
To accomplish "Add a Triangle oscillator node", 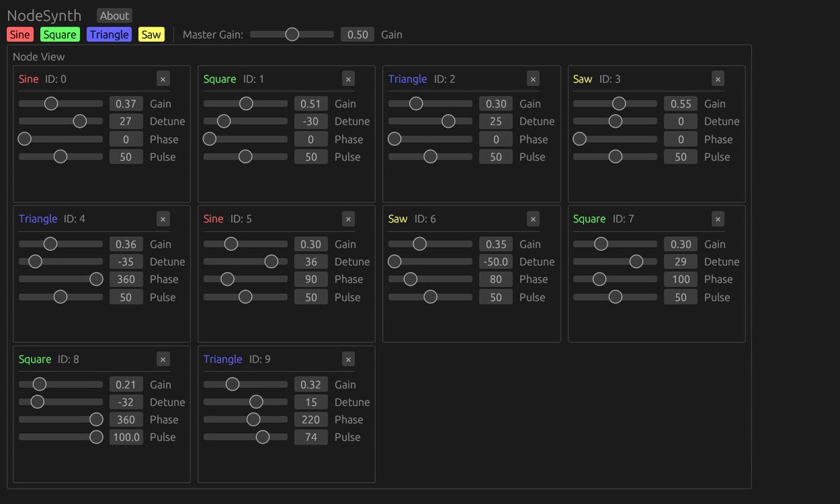I will pyautogui.click(x=109, y=34).
